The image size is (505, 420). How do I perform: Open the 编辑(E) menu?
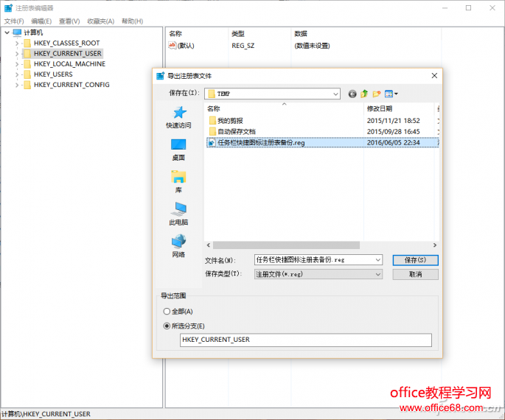[x=41, y=21]
